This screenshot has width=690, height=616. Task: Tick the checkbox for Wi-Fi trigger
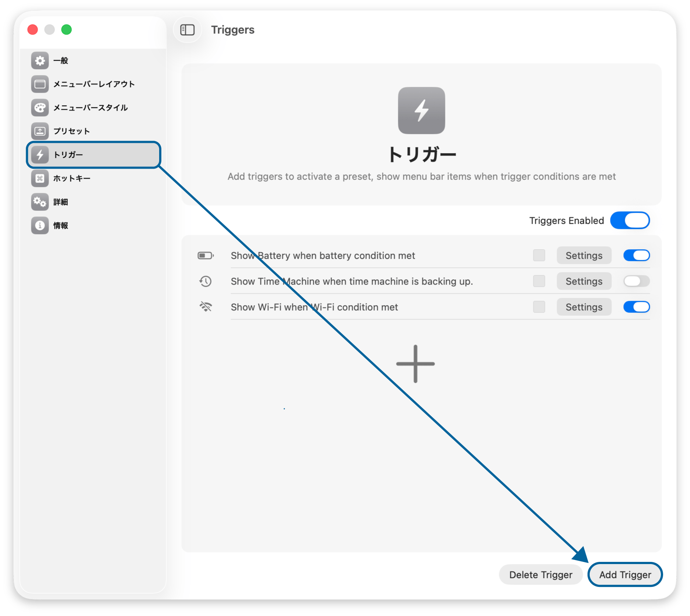539,307
